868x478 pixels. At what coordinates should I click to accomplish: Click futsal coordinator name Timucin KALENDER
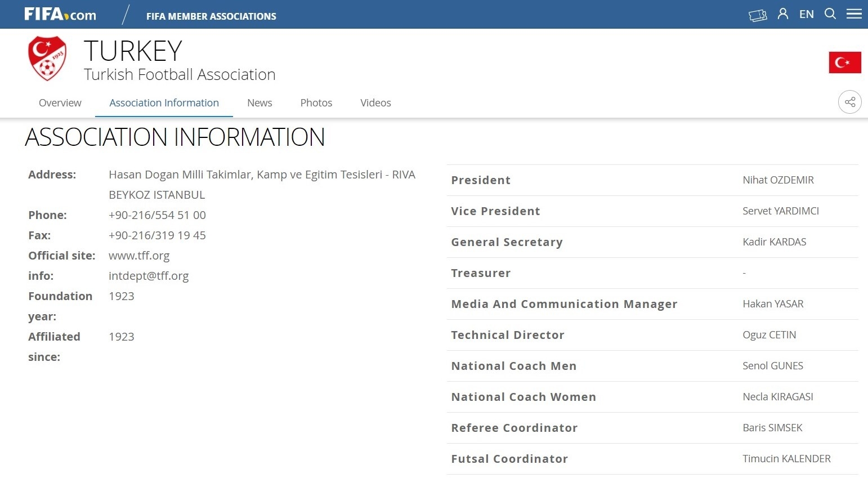tap(786, 459)
